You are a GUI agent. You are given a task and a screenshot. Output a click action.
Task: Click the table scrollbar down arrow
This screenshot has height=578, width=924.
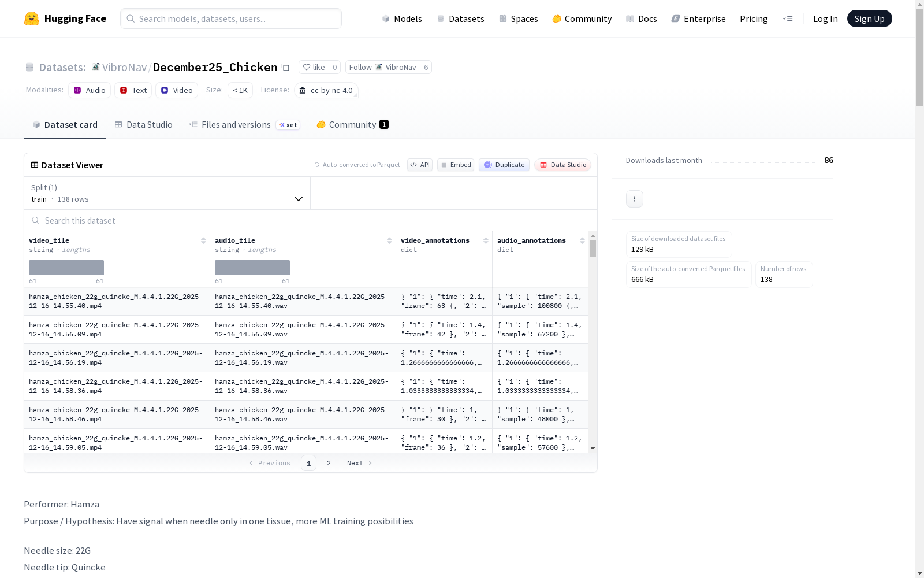593,449
